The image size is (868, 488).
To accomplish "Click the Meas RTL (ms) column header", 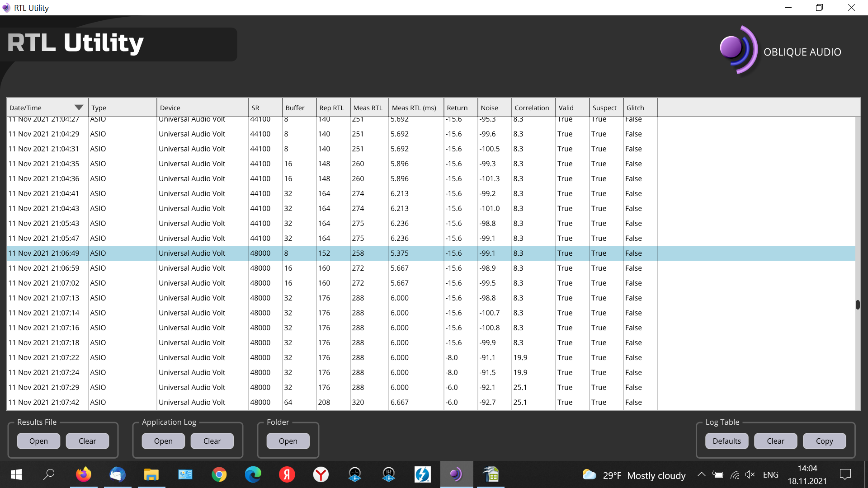I will pos(414,108).
